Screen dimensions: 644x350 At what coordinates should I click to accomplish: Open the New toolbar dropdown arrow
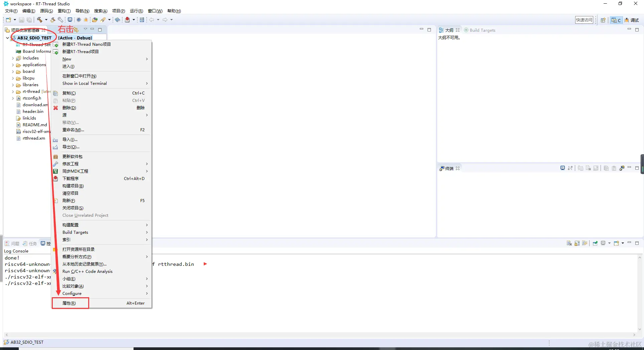pyautogui.click(x=15, y=20)
